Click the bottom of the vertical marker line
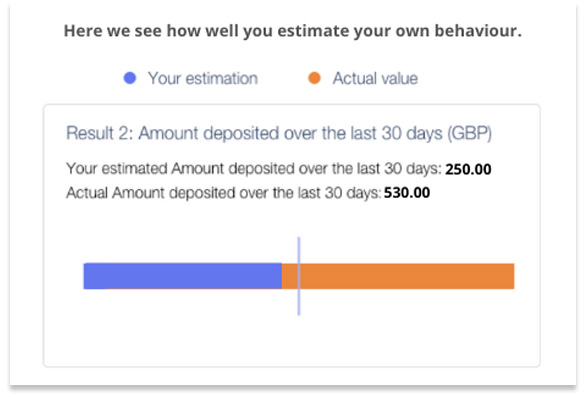This screenshot has width=585, height=397. click(299, 313)
